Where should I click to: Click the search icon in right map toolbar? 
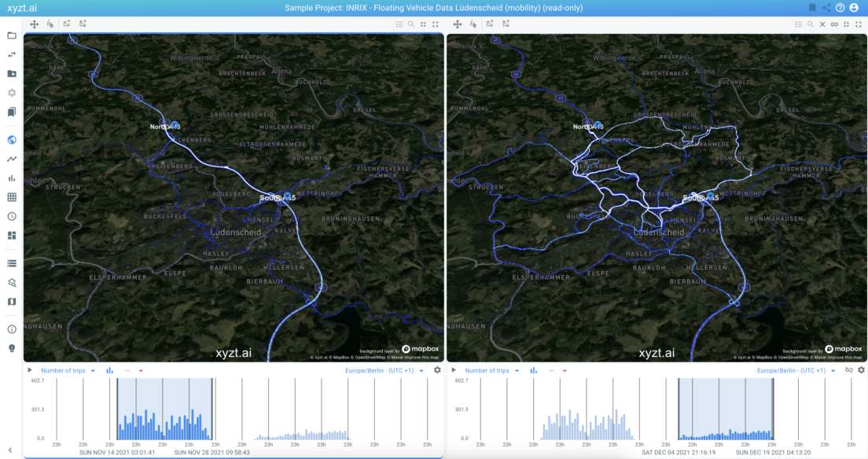[810, 24]
